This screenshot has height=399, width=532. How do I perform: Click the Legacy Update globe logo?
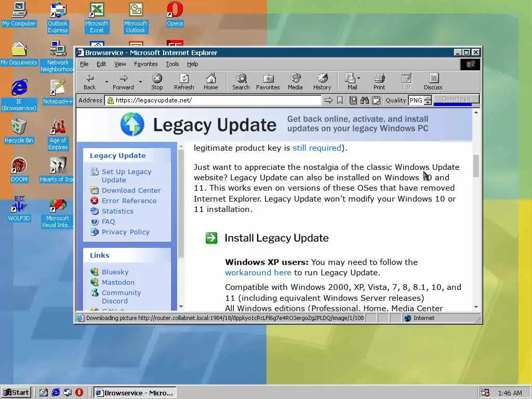(132, 124)
